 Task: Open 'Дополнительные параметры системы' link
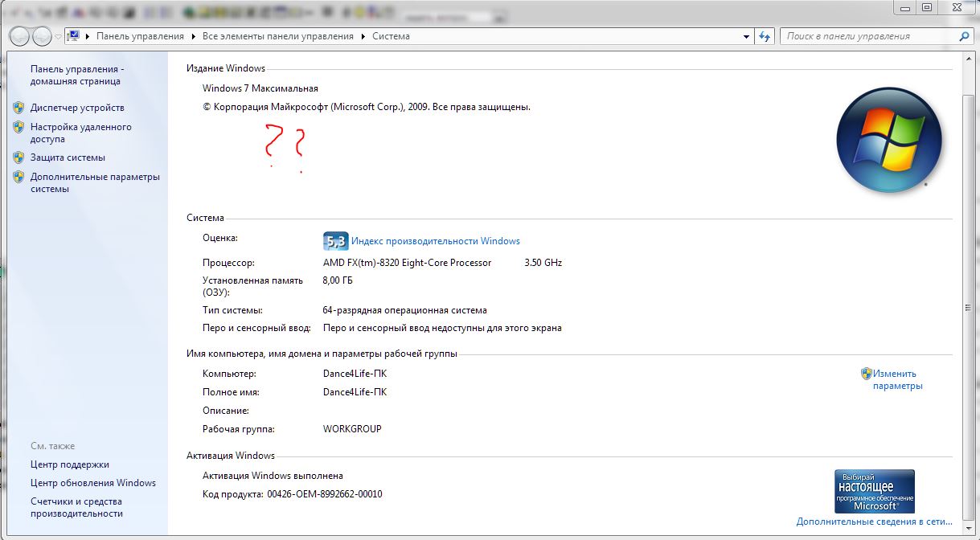click(95, 182)
